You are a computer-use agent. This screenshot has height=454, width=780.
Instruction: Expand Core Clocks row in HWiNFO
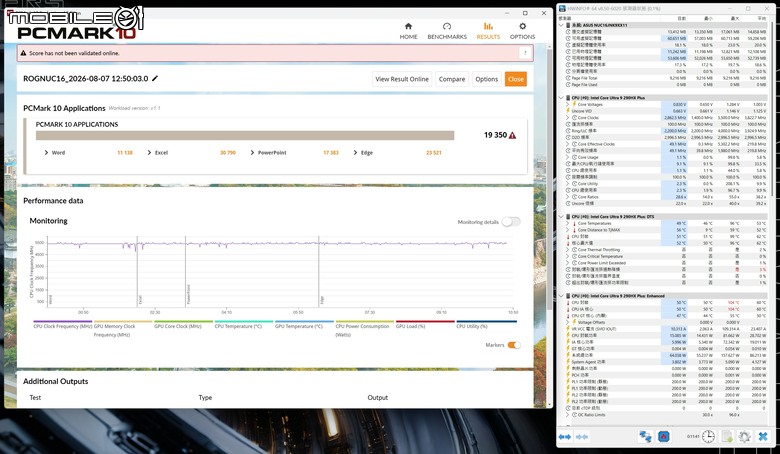coord(568,118)
